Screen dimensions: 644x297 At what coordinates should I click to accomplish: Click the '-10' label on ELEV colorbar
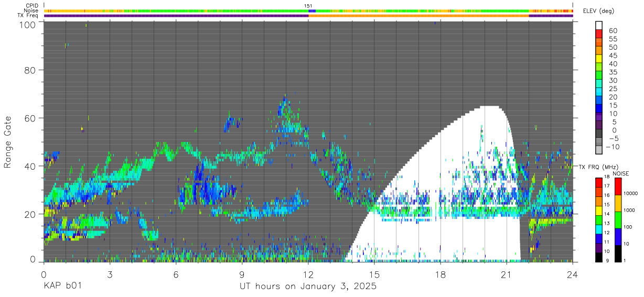(614, 147)
